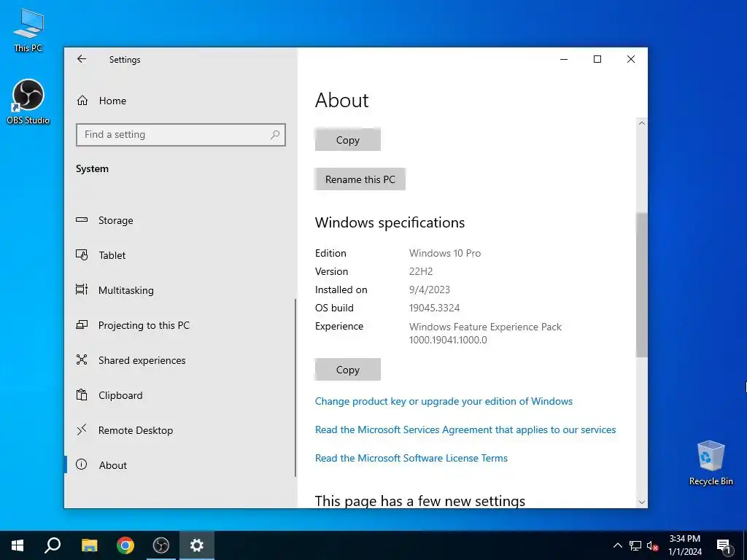The height and width of the screenshot is (560, 747).
Task: Open Change product key or upgrade link
Action: click(x=444, y=402)
